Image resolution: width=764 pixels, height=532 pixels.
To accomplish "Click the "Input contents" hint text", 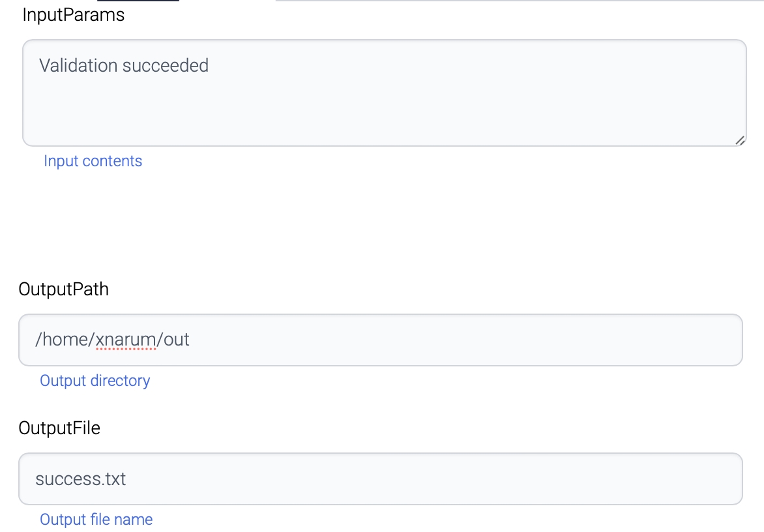I will pos(93,161).
